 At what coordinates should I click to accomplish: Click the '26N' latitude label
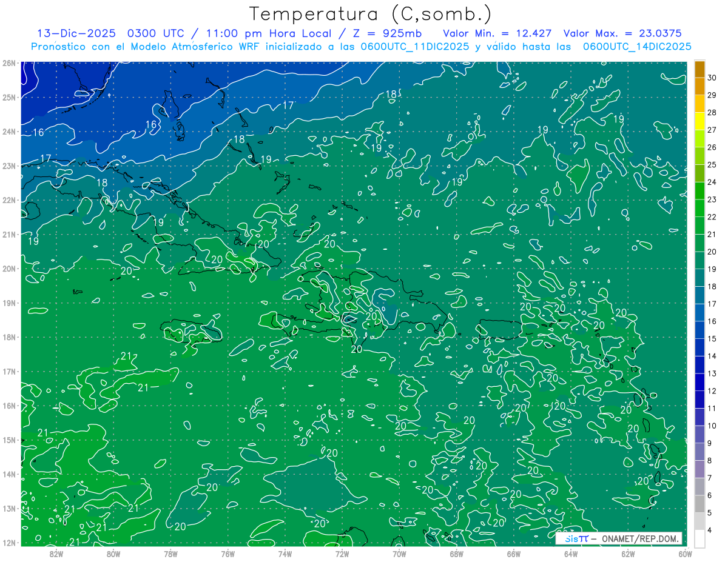(8, 63)
